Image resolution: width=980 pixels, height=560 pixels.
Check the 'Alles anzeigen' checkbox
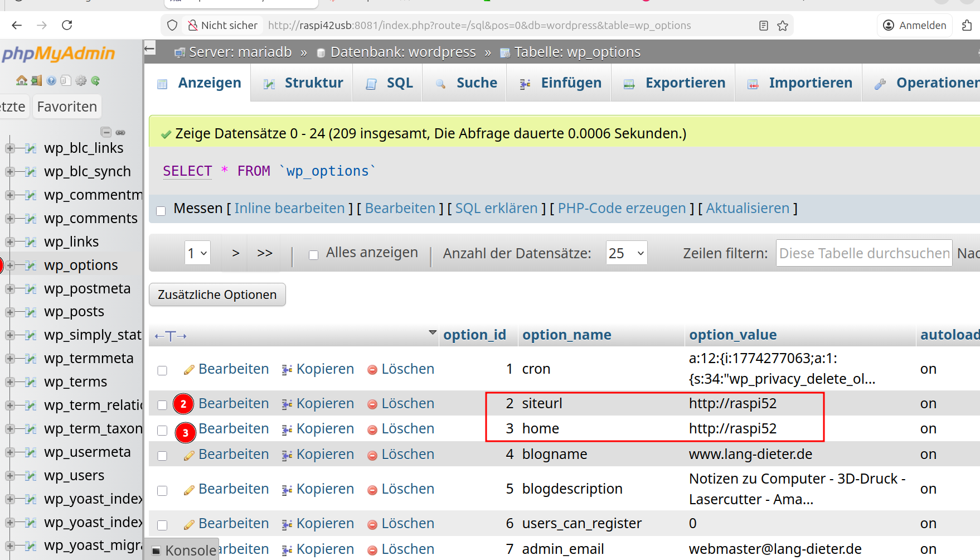pos(314,255)
